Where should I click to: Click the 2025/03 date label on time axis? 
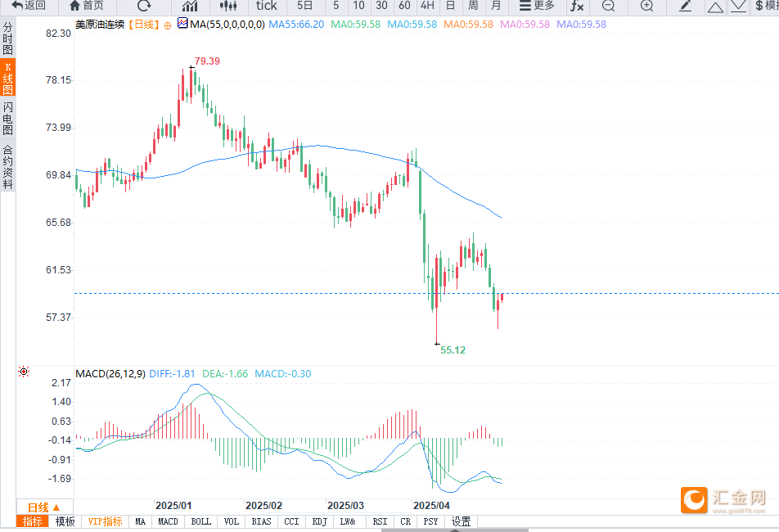[x=345, y=505]
